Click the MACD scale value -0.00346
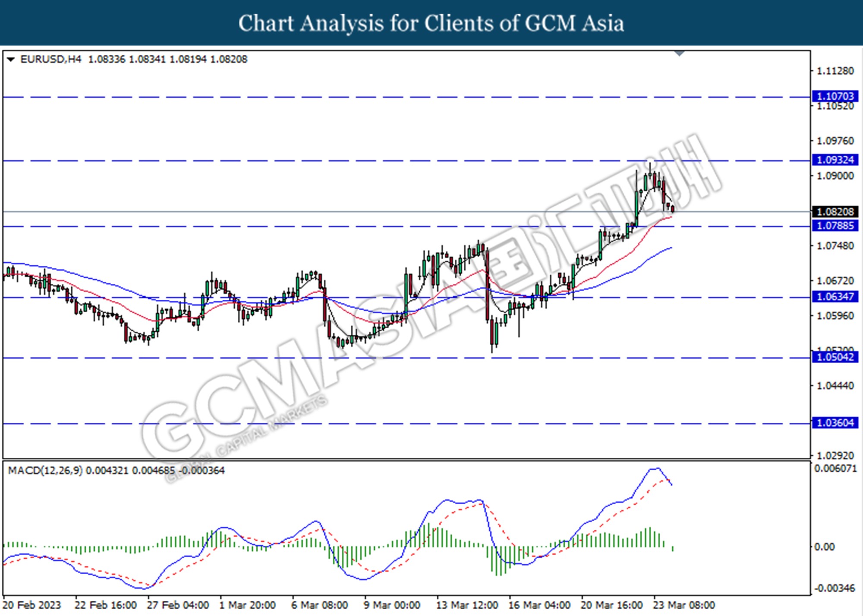The height and width of the screenshot is (616, 863). (x=835, y=588)
